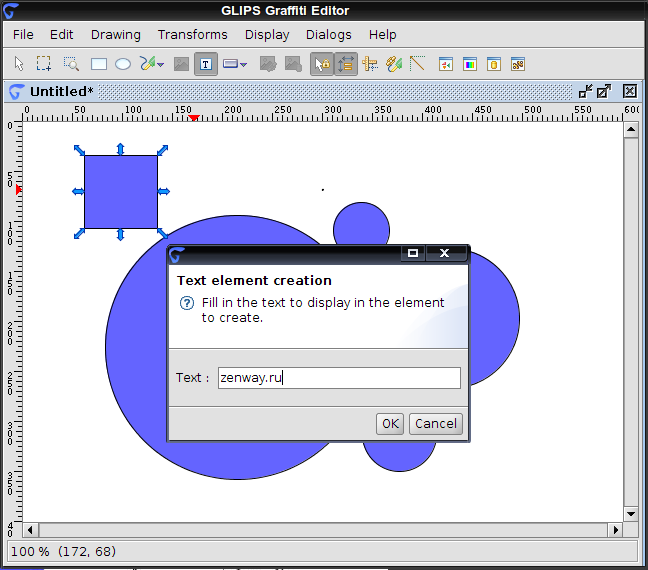Select the region selection tool
The width and height of the screenshot is (648, 570).
(44, 64)
